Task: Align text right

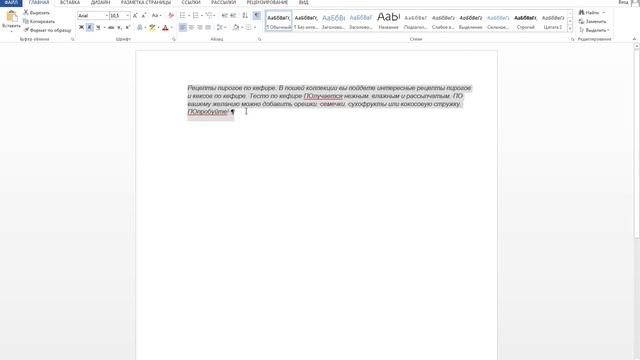Action: (200, 27)
